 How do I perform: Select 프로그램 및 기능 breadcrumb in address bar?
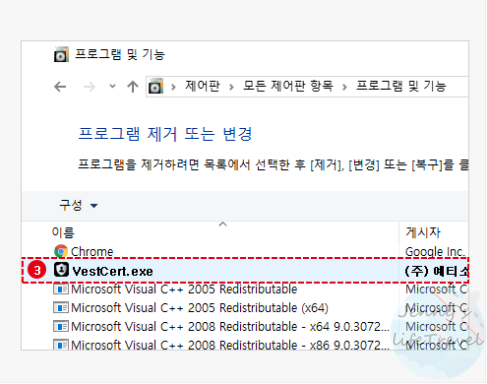[x=401, y=86]
